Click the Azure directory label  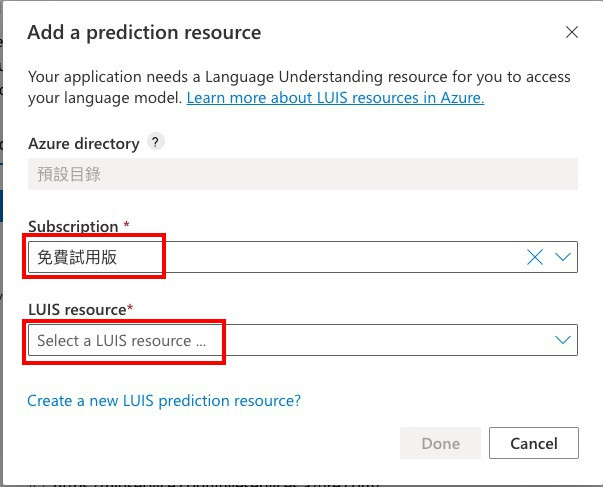click(x=83, y=144)
